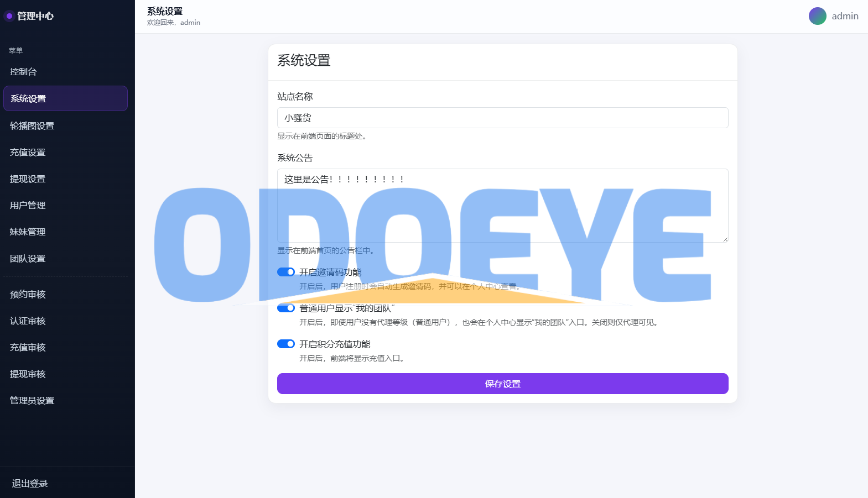The image size is (868, 498).
Task: Go to 预约审核 page
Action: tap(65, 294)
